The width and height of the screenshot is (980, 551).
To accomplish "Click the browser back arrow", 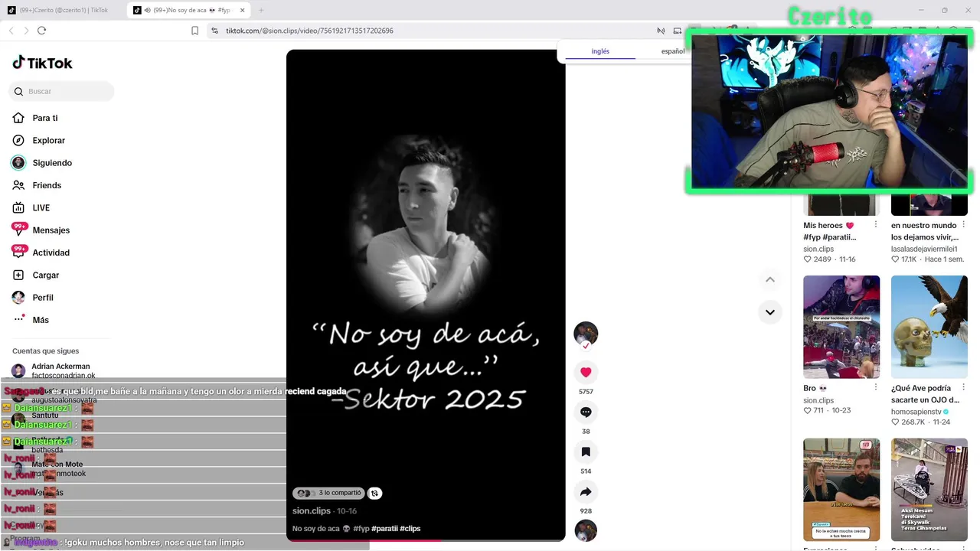I will click(11, 31).
